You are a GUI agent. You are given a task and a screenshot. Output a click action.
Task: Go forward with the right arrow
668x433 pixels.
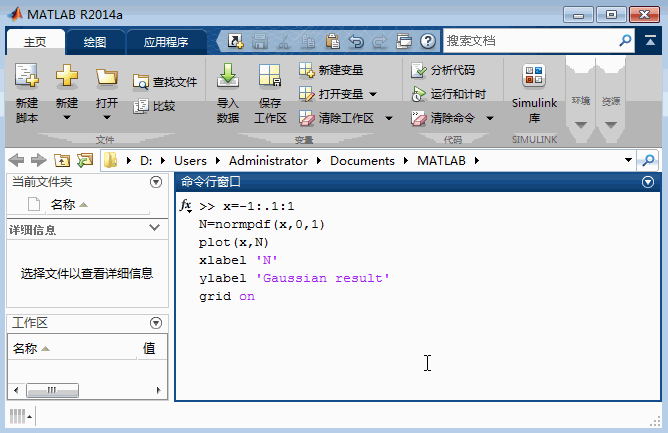tap(39, 160)
